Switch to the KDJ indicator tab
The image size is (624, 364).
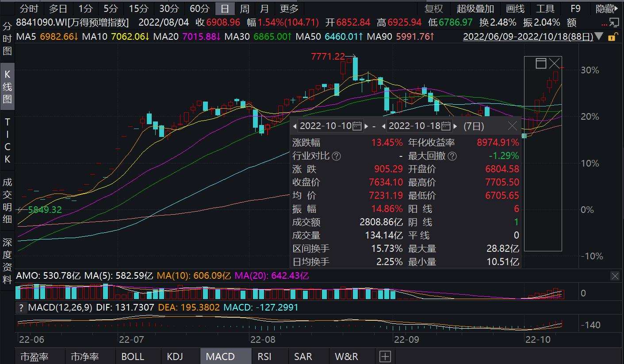[x=175, y=356]
